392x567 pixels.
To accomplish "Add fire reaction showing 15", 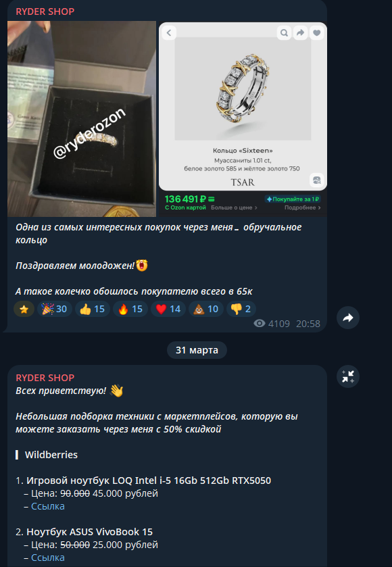I will pyautogui.click(x=130, y=309).
